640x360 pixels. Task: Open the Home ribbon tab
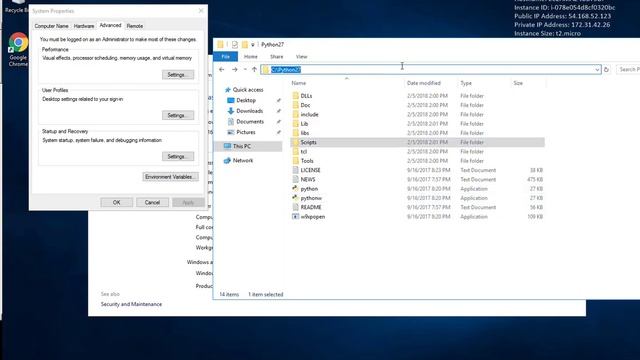(x=251, y=56)
